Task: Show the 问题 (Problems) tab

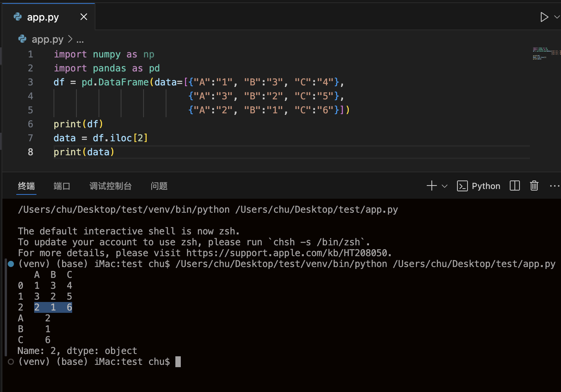Action: pos(159,186)
